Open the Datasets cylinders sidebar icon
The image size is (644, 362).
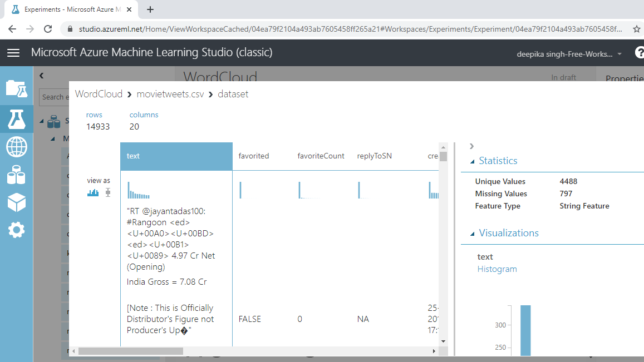click(x=17, y=175)
